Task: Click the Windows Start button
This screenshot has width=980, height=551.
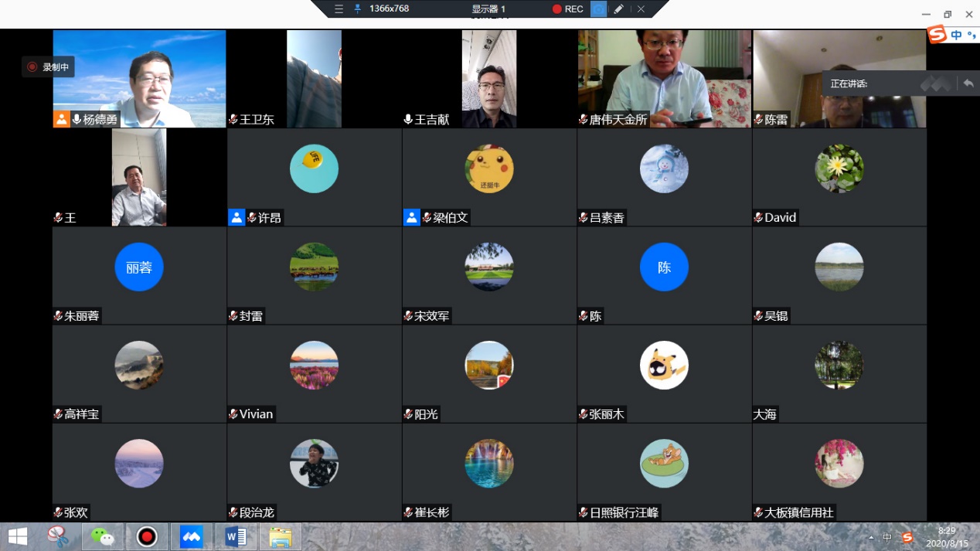Action: click(17, 536)
